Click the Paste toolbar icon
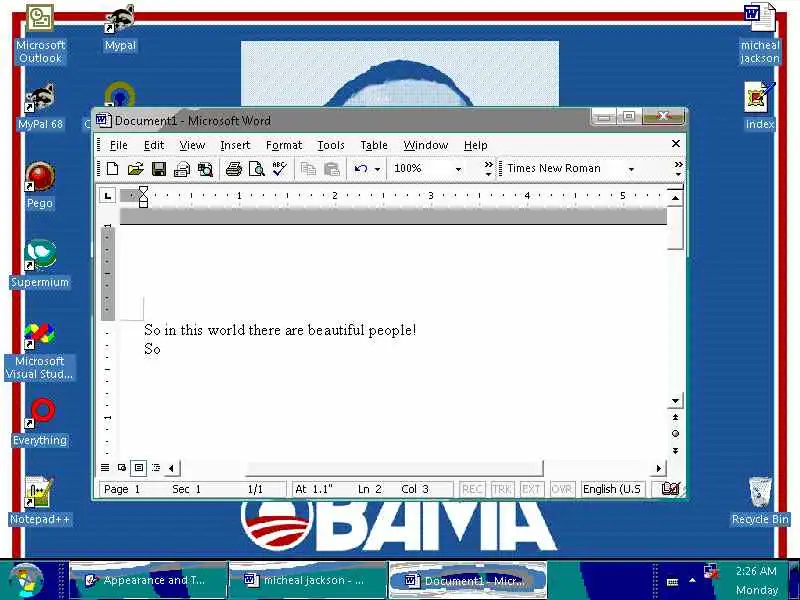Viewport: 800px width, 600px height. click(x=332, y=169)
